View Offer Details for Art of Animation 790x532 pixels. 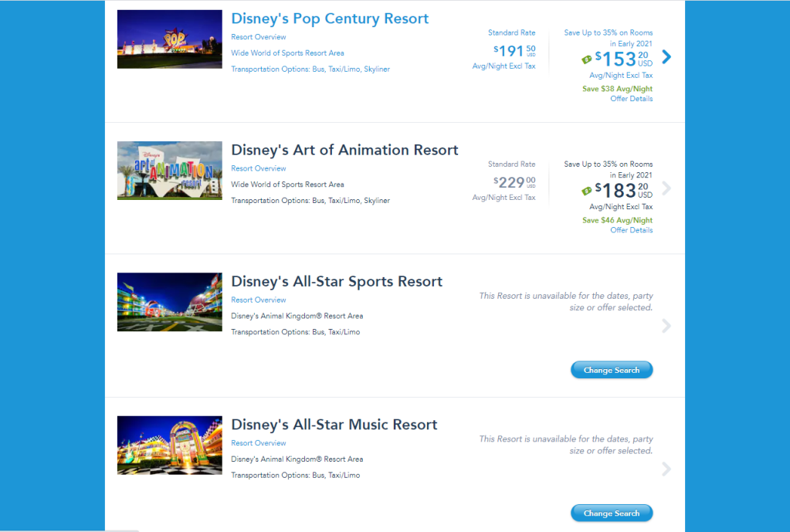(631, 230)
